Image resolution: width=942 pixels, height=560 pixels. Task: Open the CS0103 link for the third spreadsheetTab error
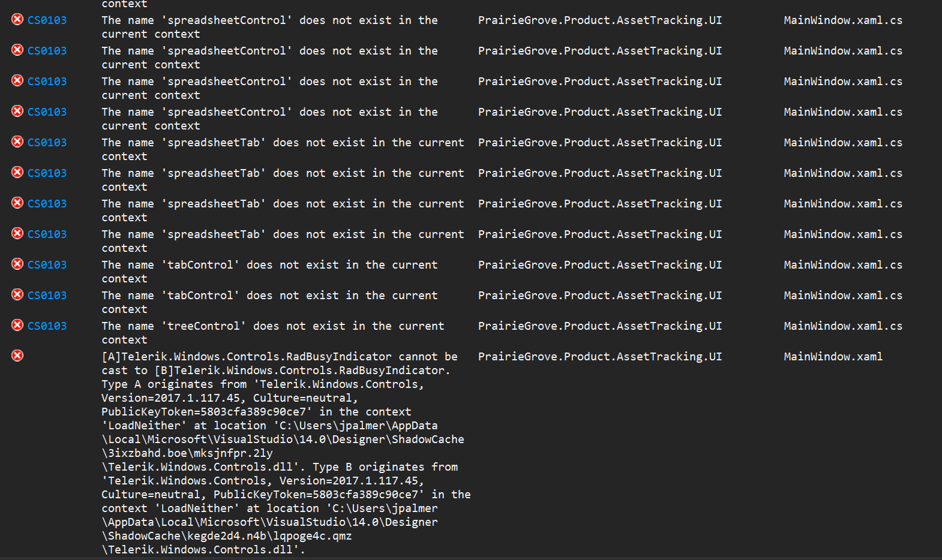point(47,204)
